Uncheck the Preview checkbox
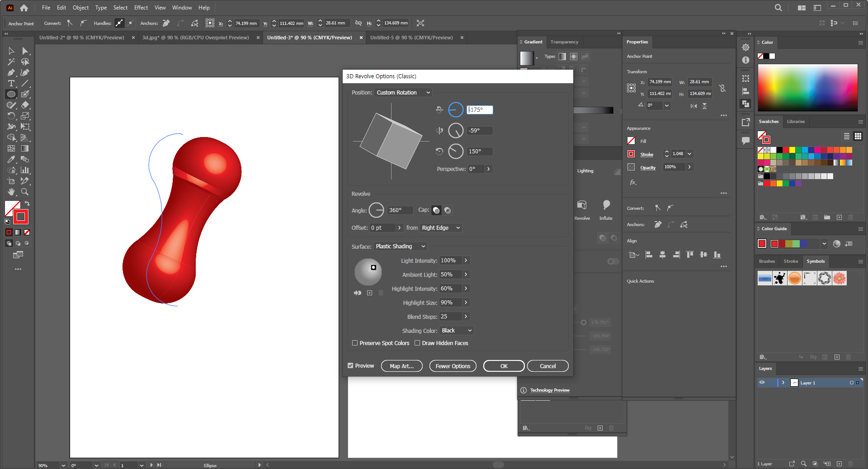 350,365
